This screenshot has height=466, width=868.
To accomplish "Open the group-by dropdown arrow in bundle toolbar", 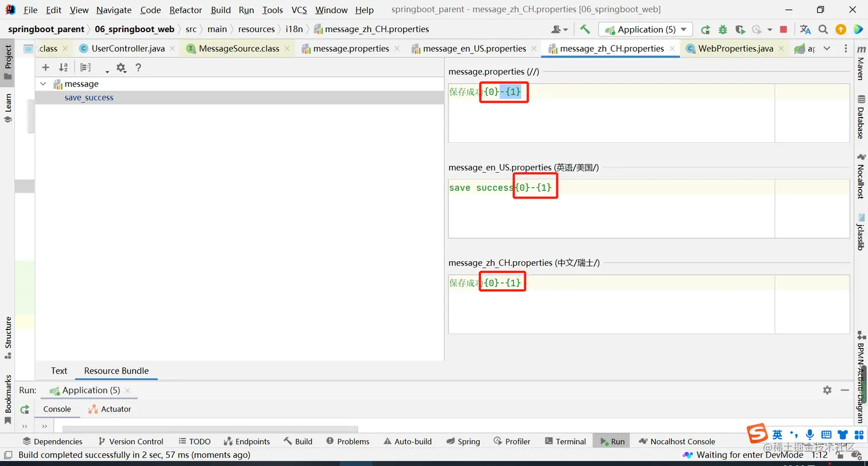I will pos(107,71).
